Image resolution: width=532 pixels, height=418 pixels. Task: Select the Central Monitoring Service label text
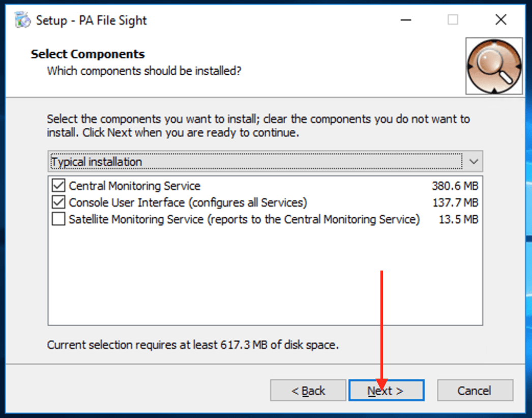tap(135, 186)
